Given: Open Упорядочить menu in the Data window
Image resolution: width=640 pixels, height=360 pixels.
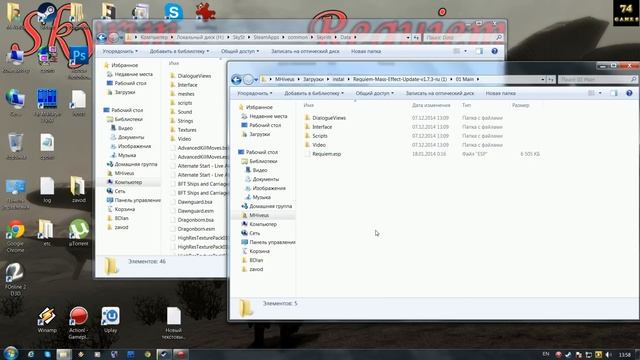Looking at the screenshot, I should (120, 51).
